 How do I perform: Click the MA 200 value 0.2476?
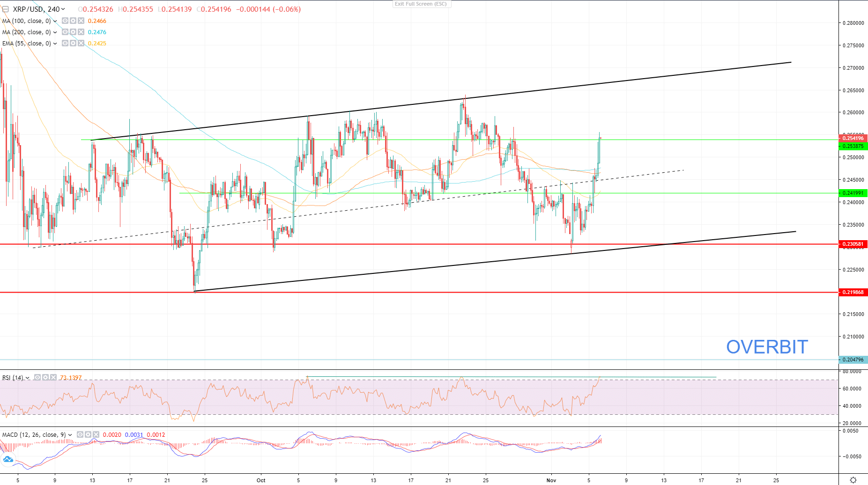tap(97, 32)
